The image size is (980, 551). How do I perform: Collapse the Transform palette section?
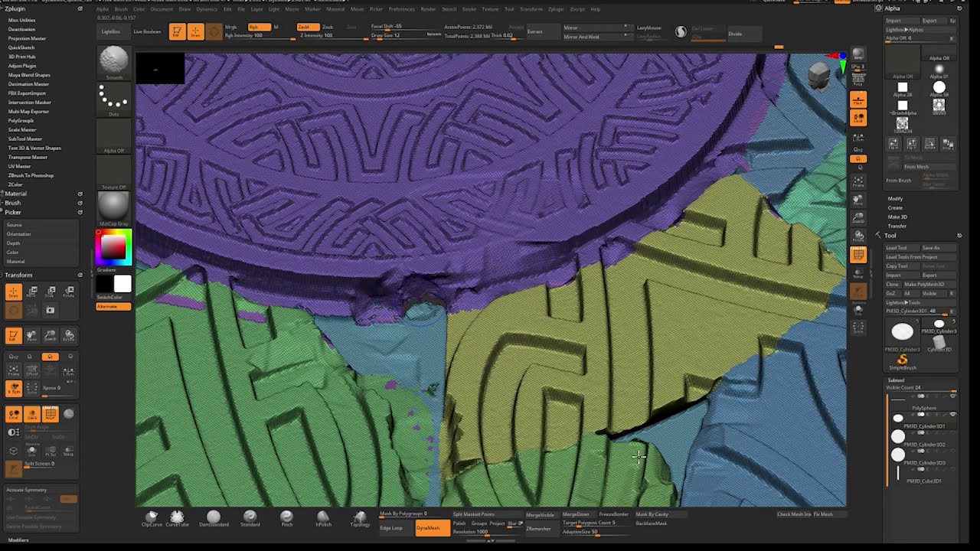tap(18, 275)
